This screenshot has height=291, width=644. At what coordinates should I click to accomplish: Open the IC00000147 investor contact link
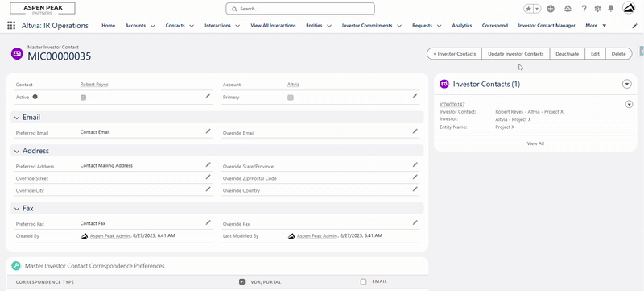452,105
